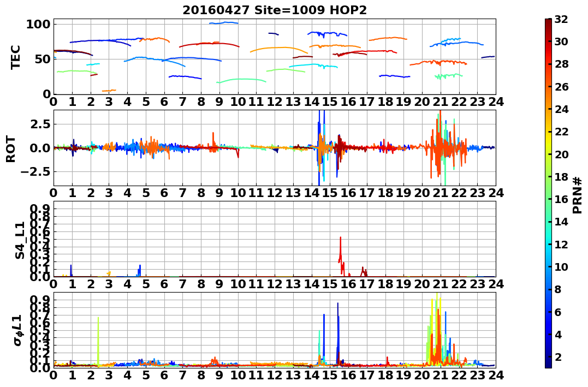Click the S4_L1 y-axis label

click(20, 240)
